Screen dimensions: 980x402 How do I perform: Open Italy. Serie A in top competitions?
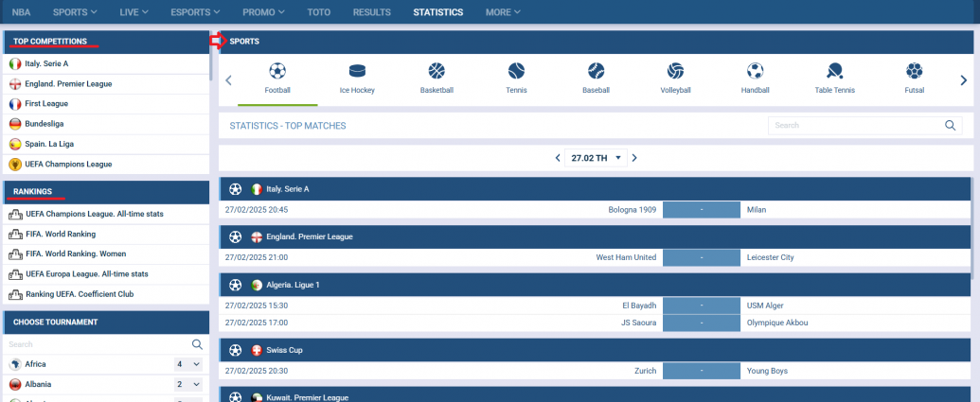[x=46, y=63]
